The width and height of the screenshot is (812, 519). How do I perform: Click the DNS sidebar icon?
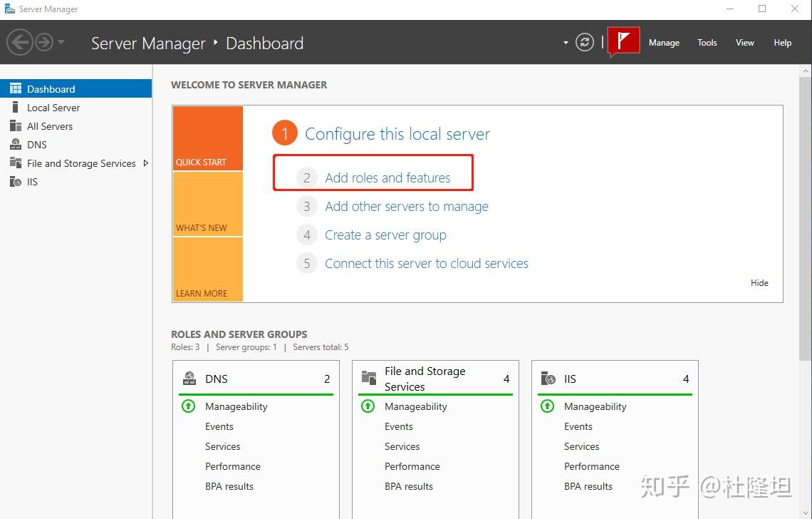(16, 144)
